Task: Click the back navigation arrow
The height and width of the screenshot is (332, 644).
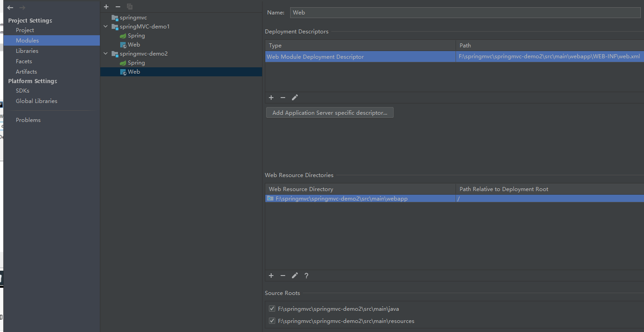Action: (10, 8)
